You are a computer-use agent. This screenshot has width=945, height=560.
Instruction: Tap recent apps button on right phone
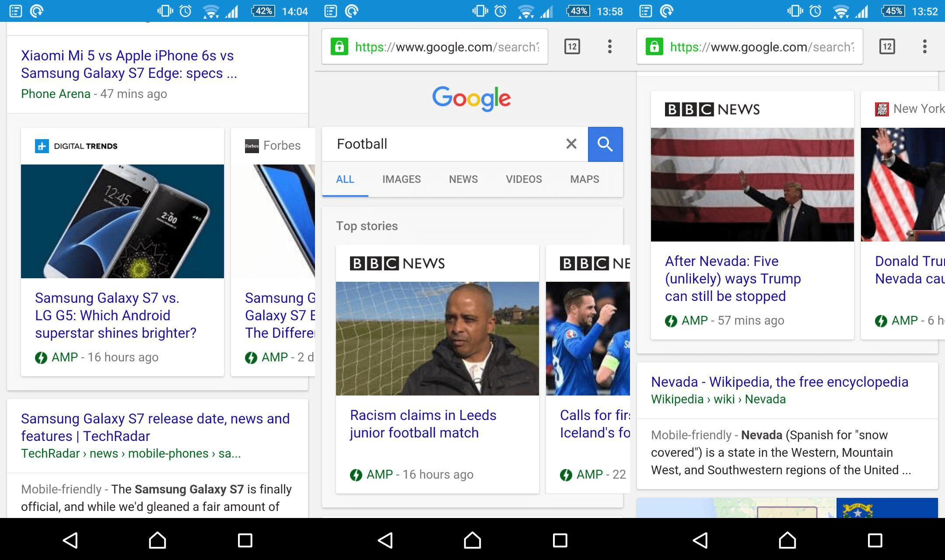[x=875, y=540]
